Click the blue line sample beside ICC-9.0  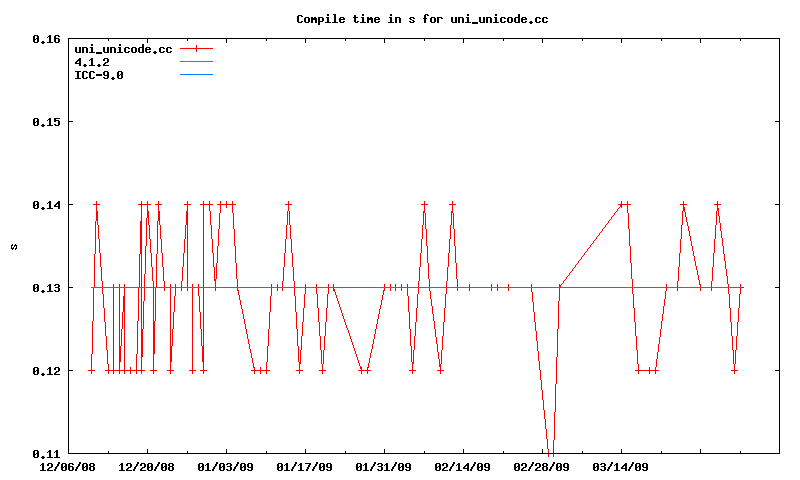197,75
